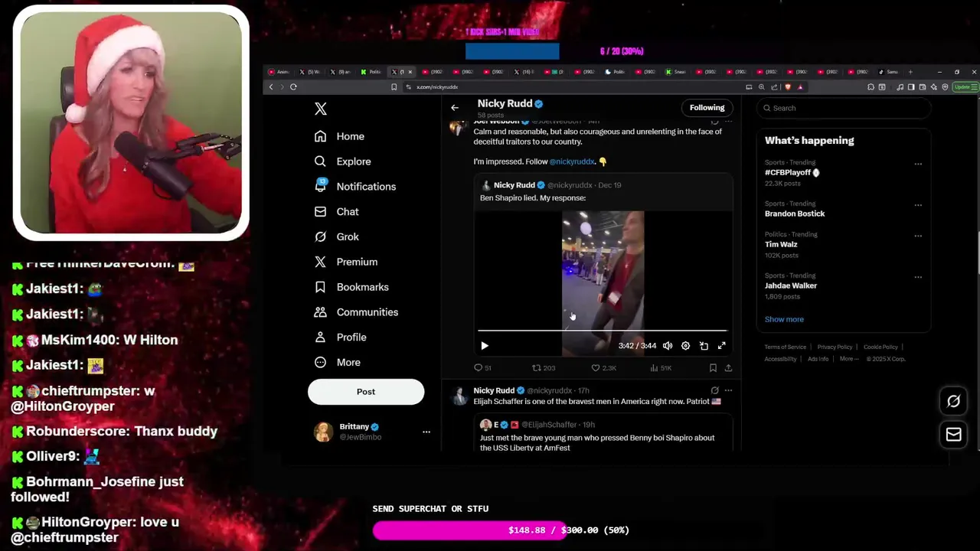Expand the More menu in sidebar

point(337,363)
